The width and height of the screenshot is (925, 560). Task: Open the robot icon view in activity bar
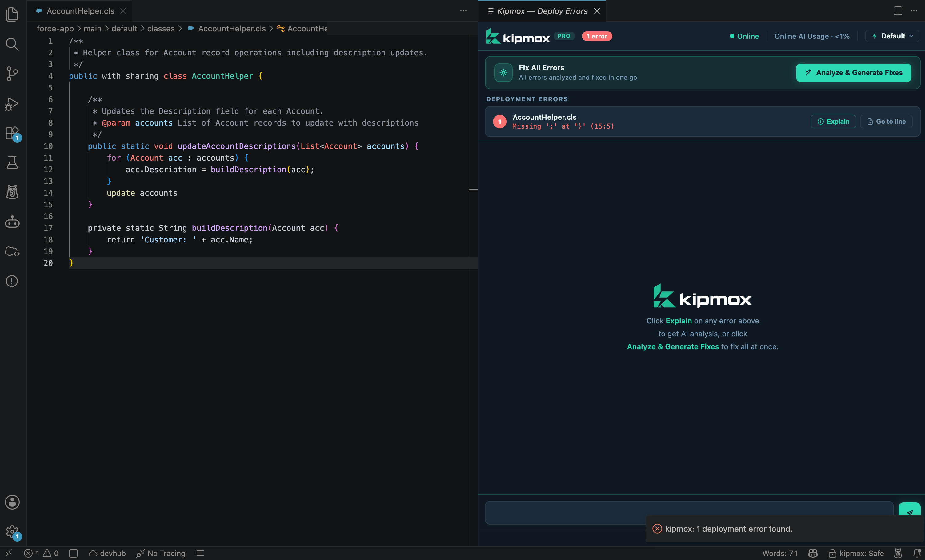(x=12, y=222)
